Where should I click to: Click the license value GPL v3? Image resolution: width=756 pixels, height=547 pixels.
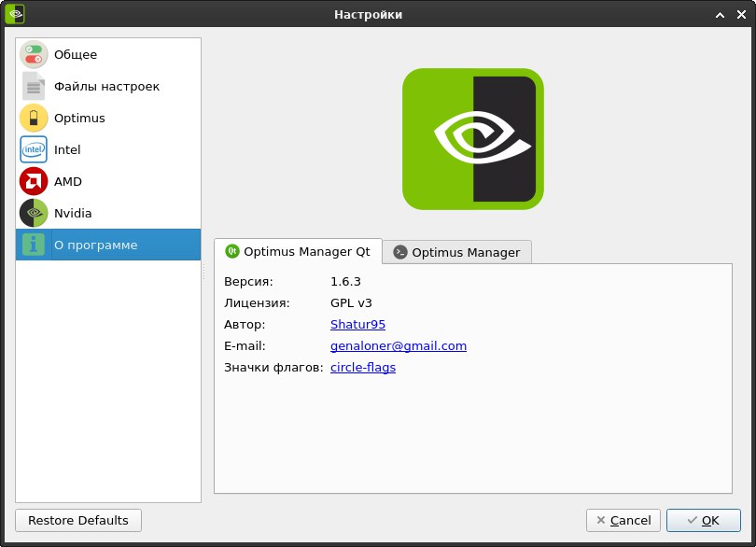pos(351,303)
